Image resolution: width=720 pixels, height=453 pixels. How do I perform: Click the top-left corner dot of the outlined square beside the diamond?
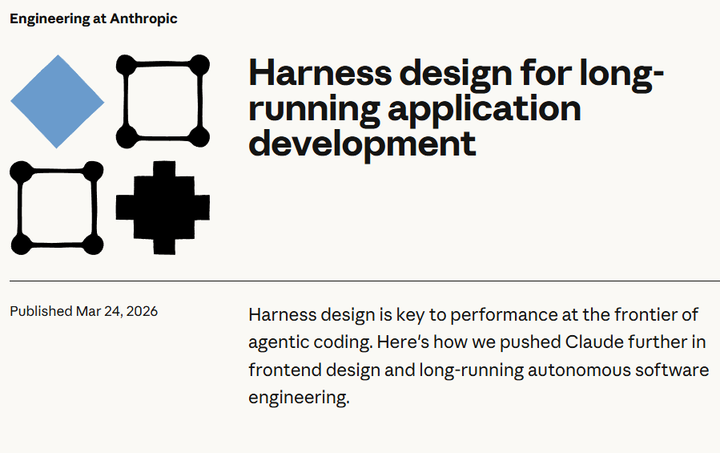coord(126,65)
